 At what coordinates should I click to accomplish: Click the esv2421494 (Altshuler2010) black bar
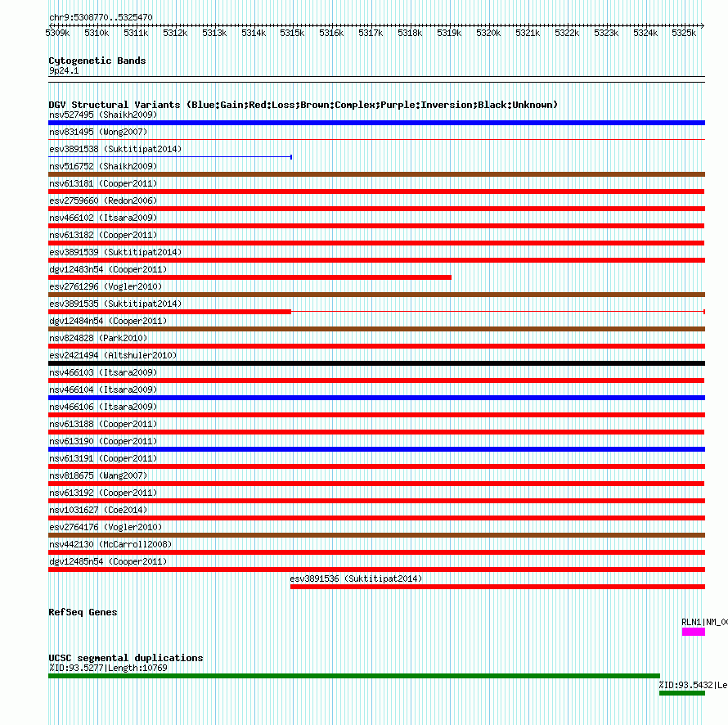(x=376, y=363)
